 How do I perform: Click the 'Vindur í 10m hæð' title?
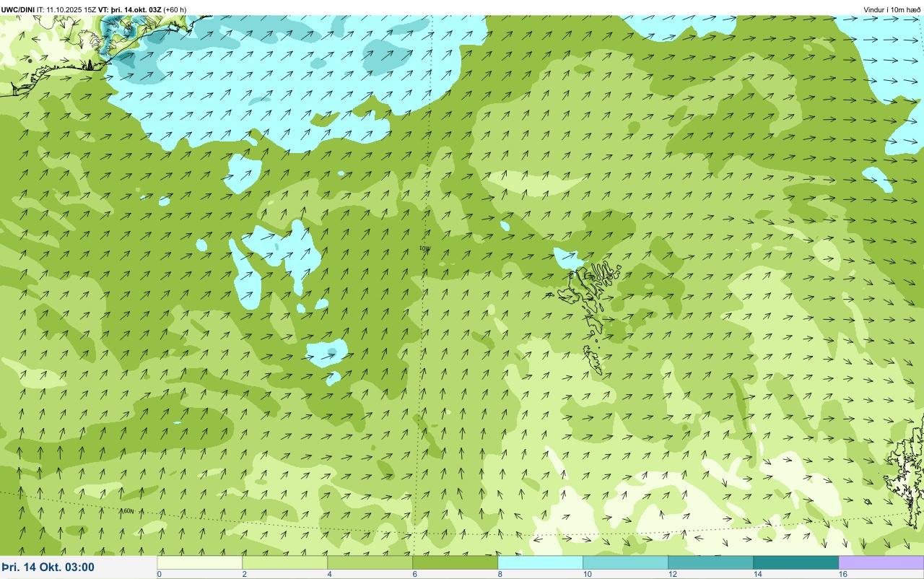(x=892, y=9)
